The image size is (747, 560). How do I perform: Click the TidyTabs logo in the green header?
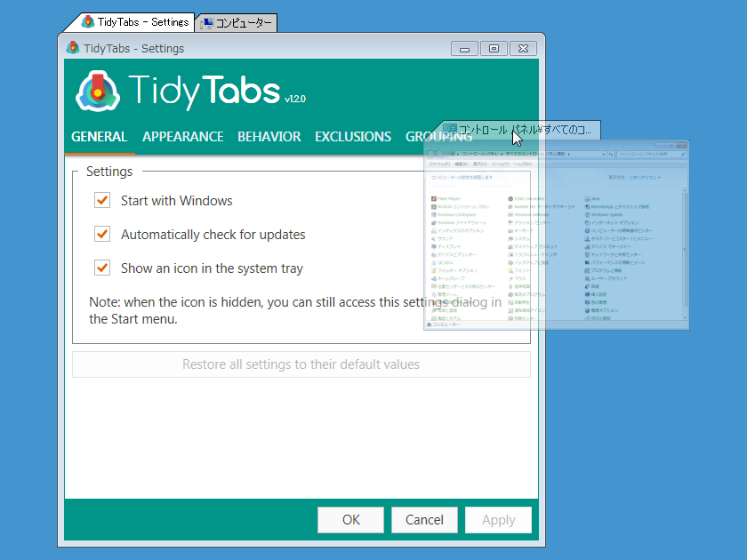click(x=98, y=91)
